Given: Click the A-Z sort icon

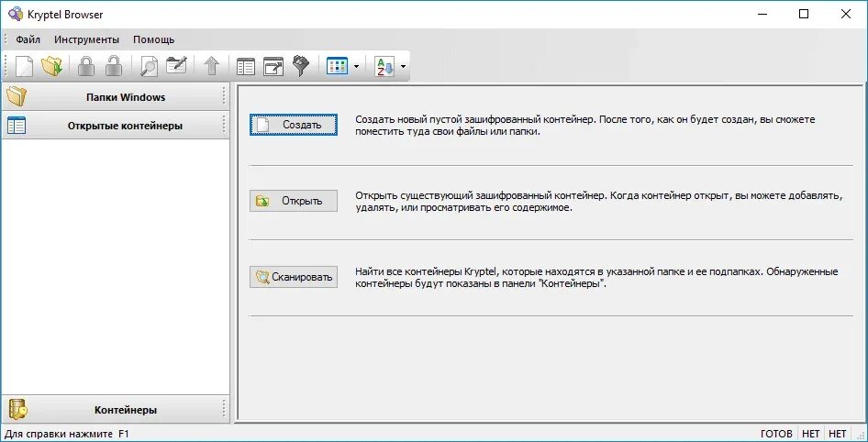Looking at the screenshot, I should pyautogui.click(x=384, y=66).
